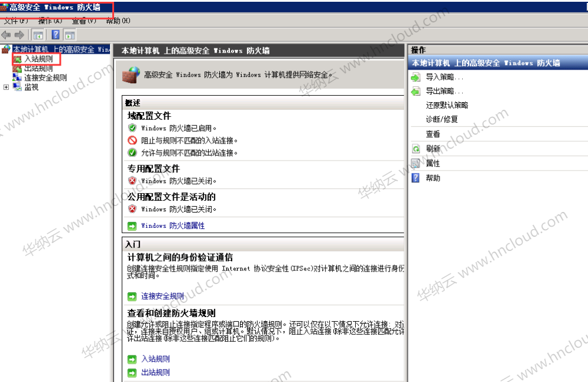Open the 帮助 menu

pyautogui.click(x=118, y=21)
